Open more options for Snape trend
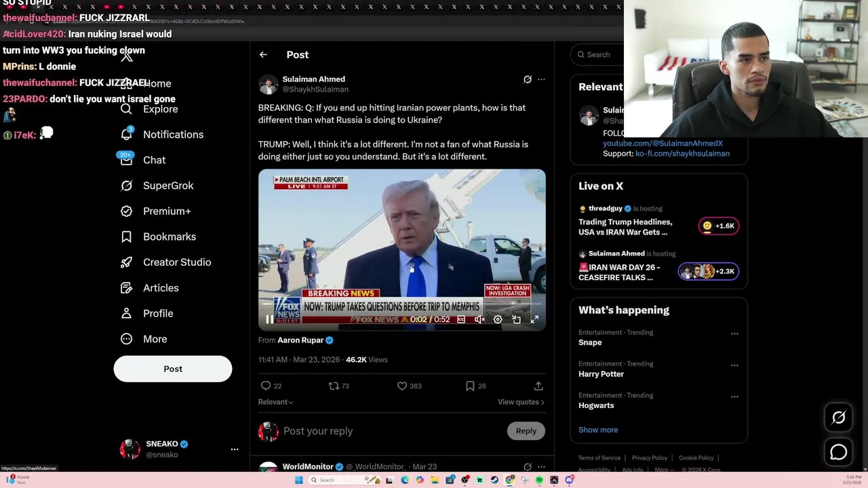Viewport: 868px width, 488px height. tap(734, 334)
